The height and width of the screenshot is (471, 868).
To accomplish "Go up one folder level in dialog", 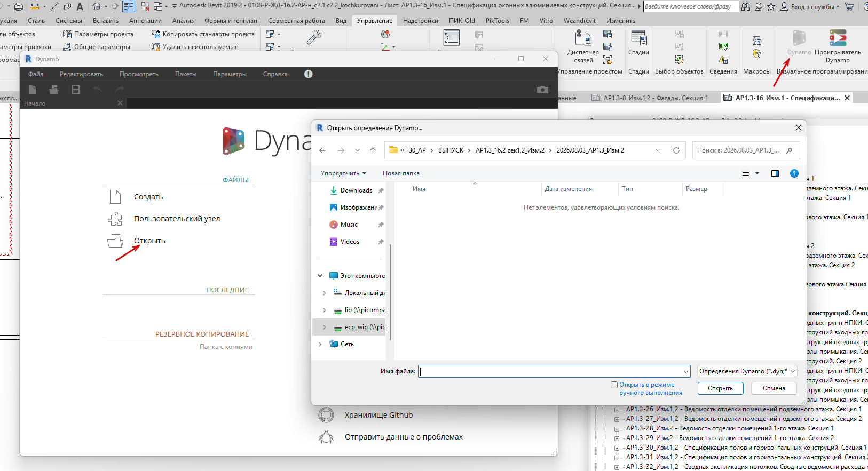I will coord(373,150).
